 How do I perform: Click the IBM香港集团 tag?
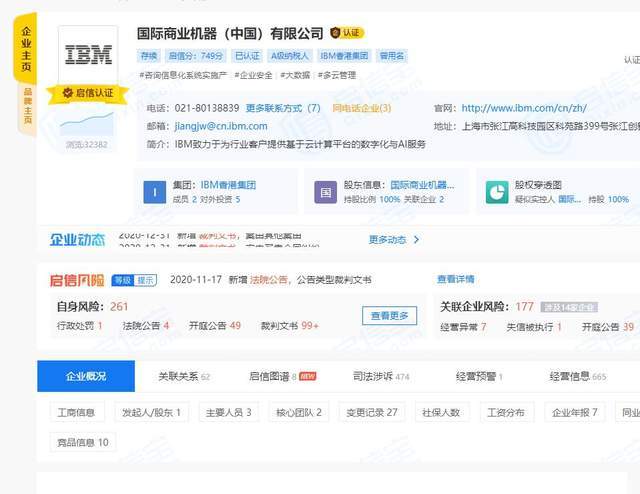click(344, 56)
